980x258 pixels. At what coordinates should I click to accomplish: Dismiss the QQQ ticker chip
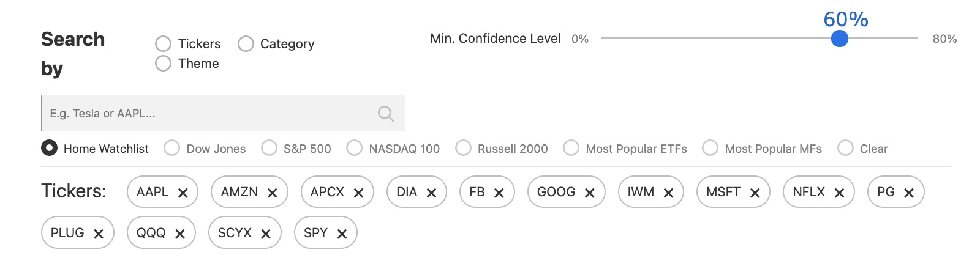coord(180,234)
